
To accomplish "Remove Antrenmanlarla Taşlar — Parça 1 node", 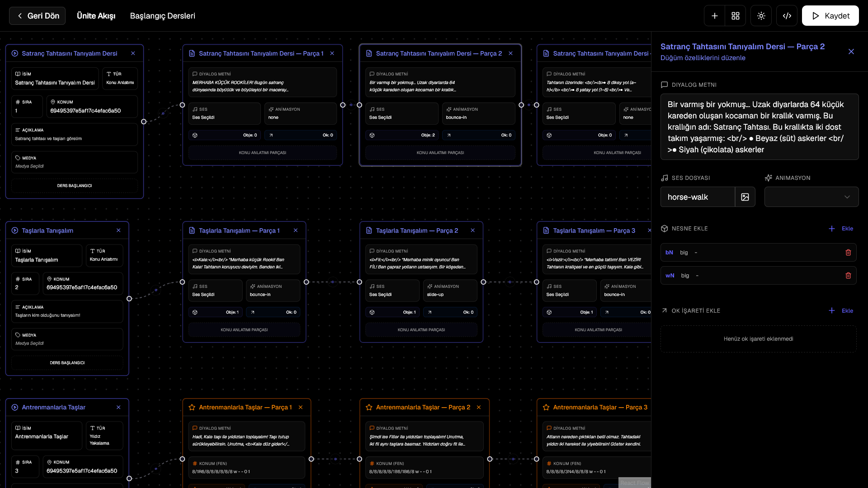I will tap(301, 408).
